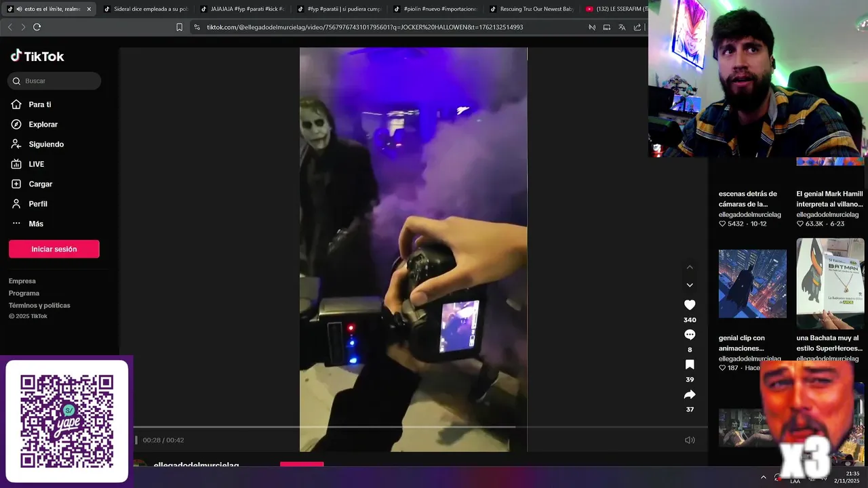The width and height of the screenshot is (868, 488).
Task: Expand the Más menu
Action: [x=27, y=224]
